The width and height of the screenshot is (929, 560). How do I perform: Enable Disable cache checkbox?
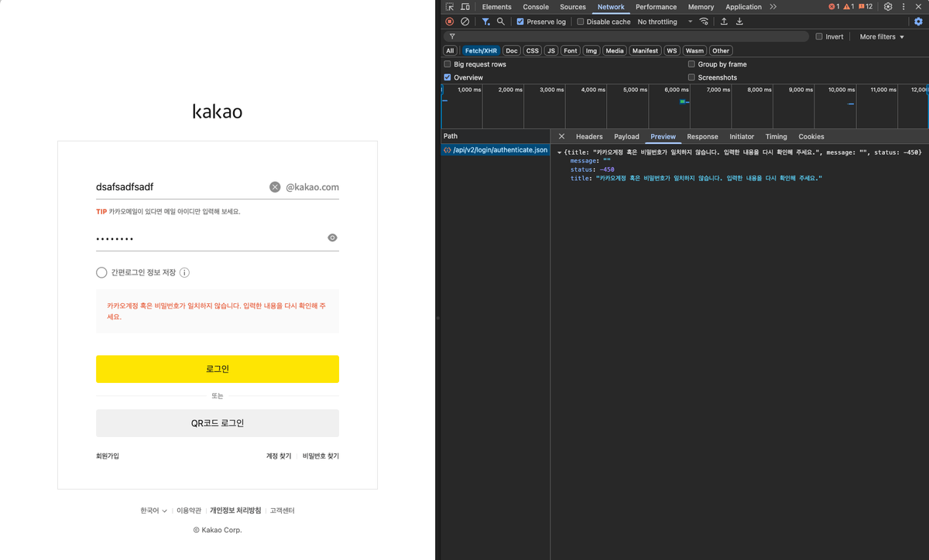581,22
